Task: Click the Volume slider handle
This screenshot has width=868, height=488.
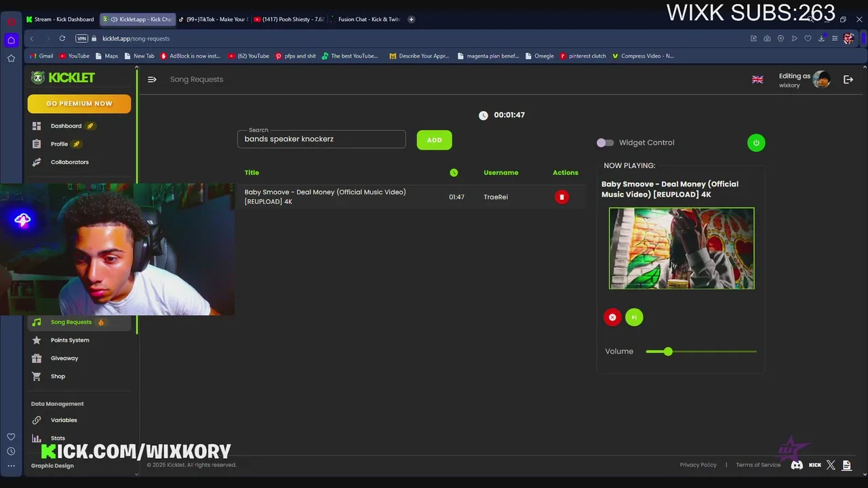Action: (668, 351)
